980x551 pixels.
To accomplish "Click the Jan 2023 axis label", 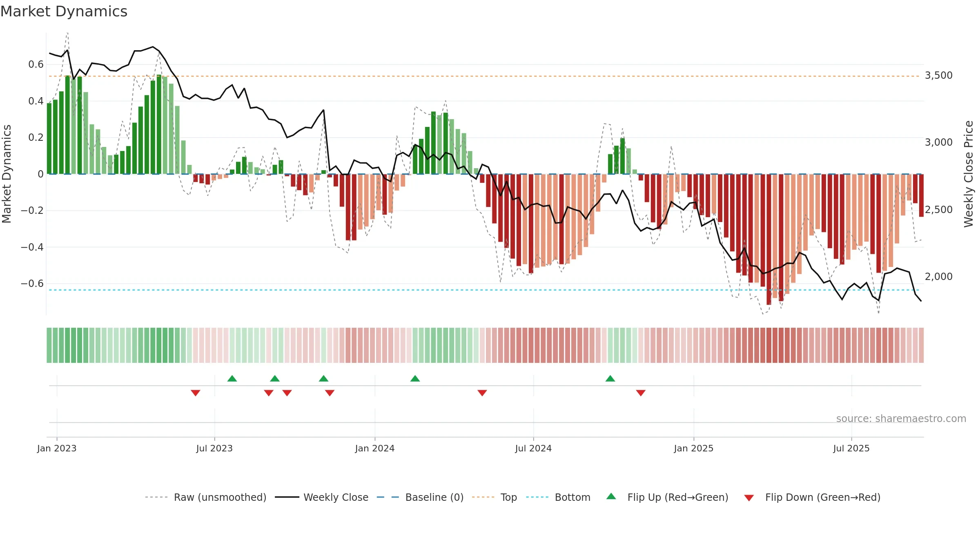I will [57, 448].
